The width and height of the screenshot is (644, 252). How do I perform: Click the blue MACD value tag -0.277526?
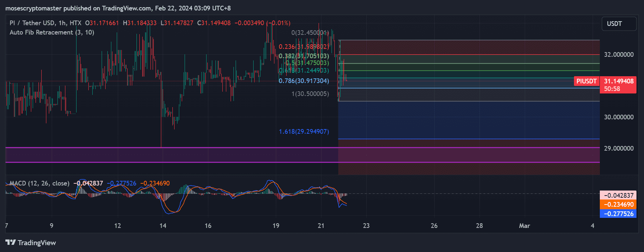tap(618, 214)
